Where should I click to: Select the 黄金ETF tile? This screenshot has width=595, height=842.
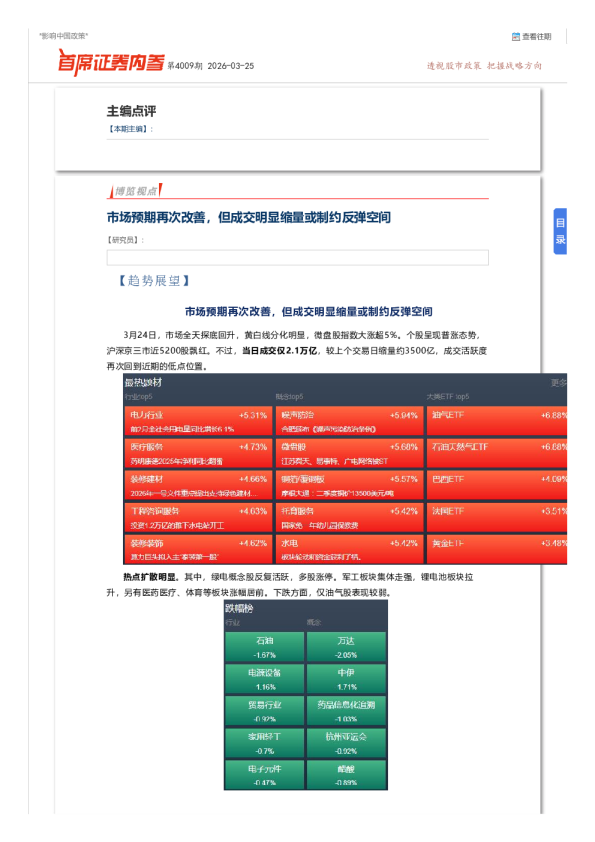(497, 549)
